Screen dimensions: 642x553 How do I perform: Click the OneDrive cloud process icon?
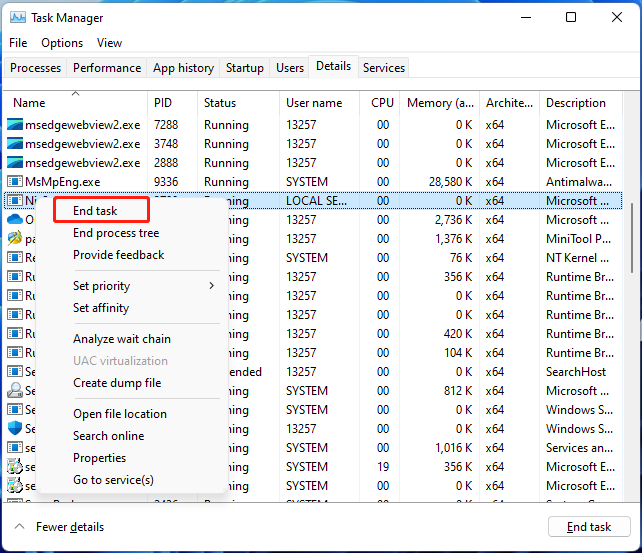tap(15, 219)
